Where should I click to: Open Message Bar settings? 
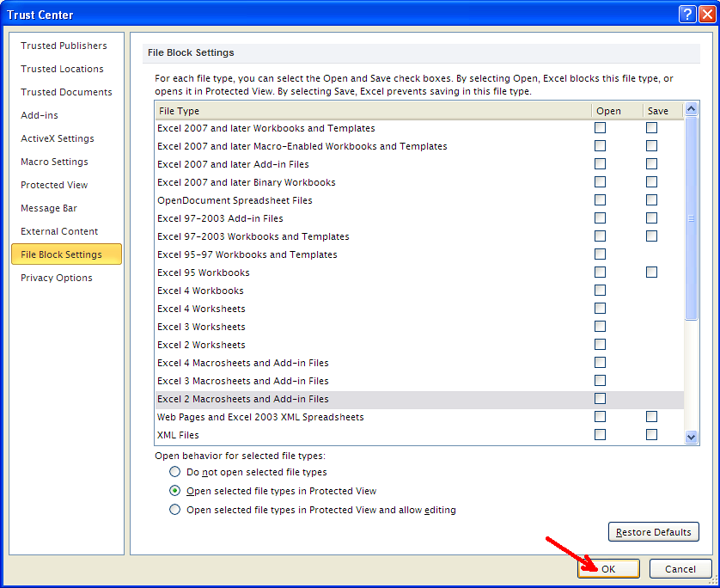pos(49,208)
